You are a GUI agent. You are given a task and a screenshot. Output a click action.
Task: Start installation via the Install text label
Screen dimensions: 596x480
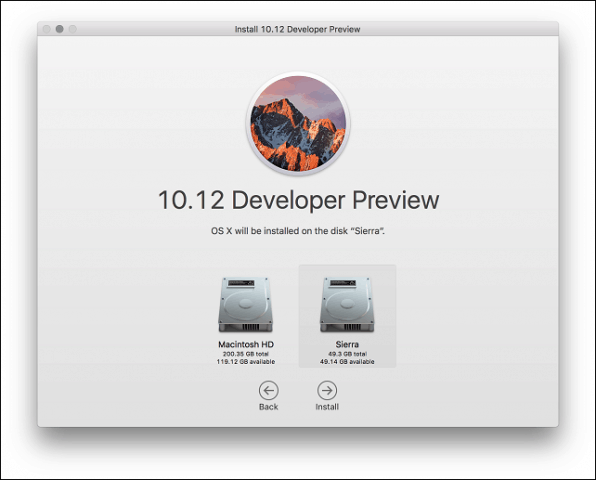[327, 407]
